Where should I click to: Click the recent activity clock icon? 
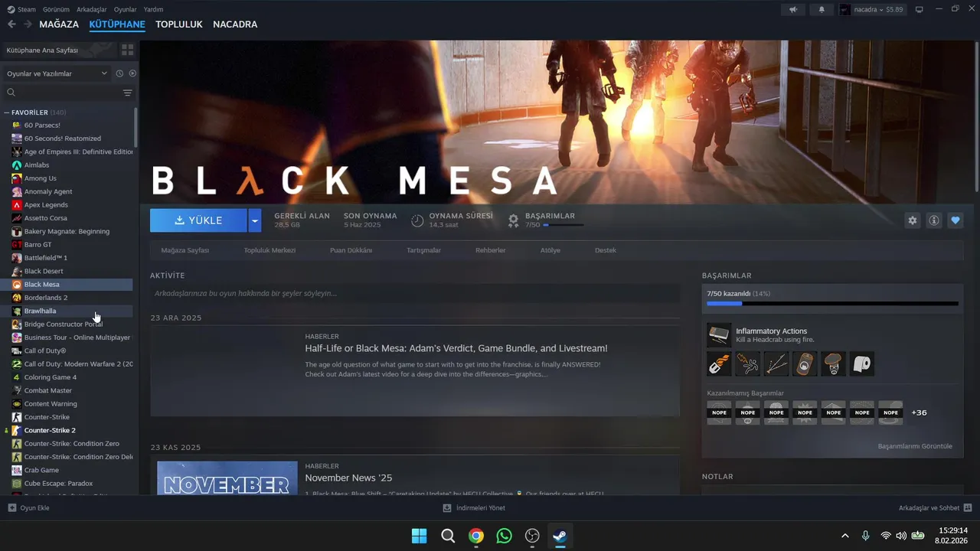[119, 73]
